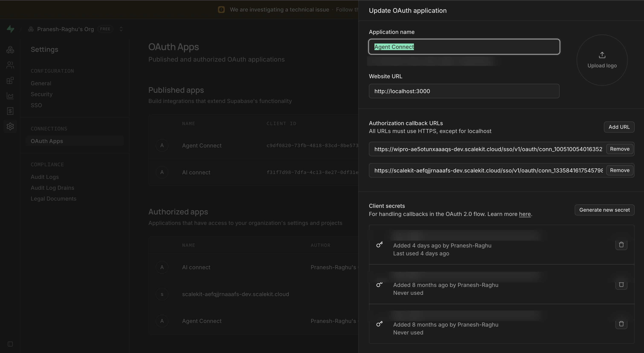
Task: Open Projects icon in left sidebar
Action: (x=10, y=50)
